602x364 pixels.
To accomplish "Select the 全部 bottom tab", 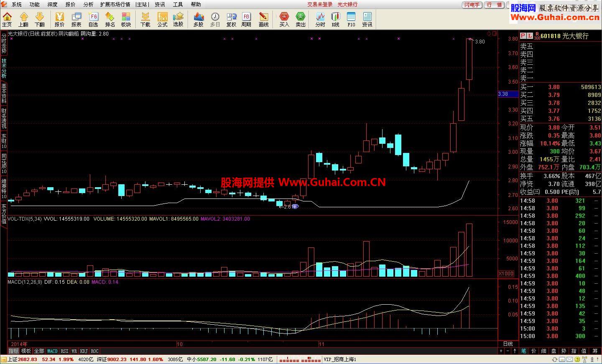I will pyautogui.click(x=39, y=351).
